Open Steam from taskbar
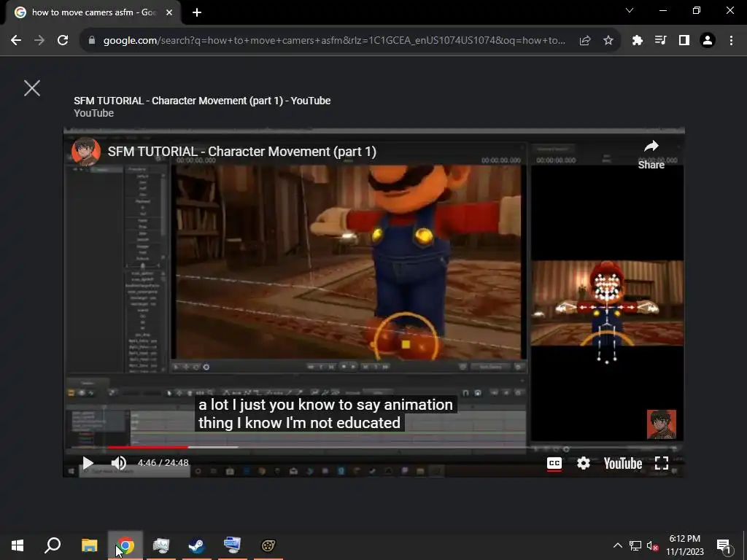 [x=196, y=545]
